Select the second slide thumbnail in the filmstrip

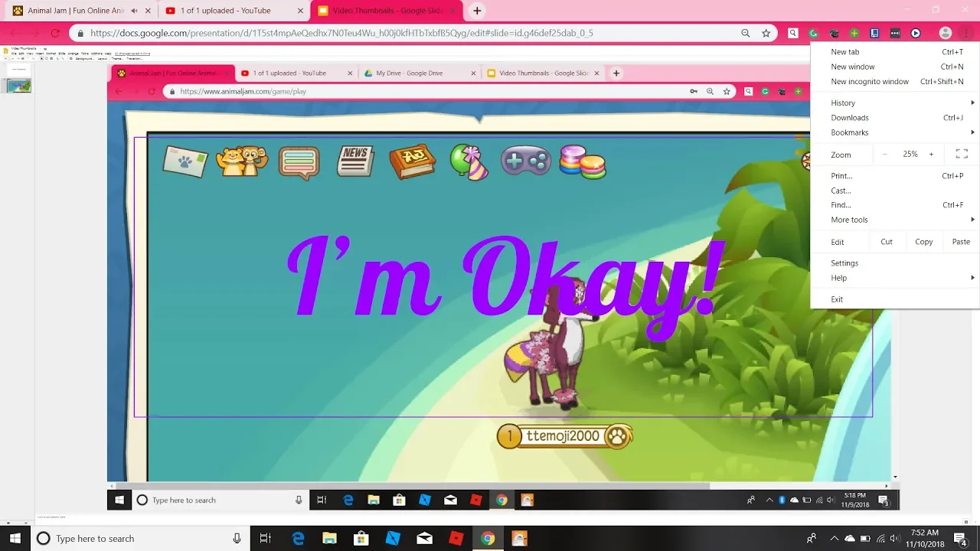pos(18,86)
